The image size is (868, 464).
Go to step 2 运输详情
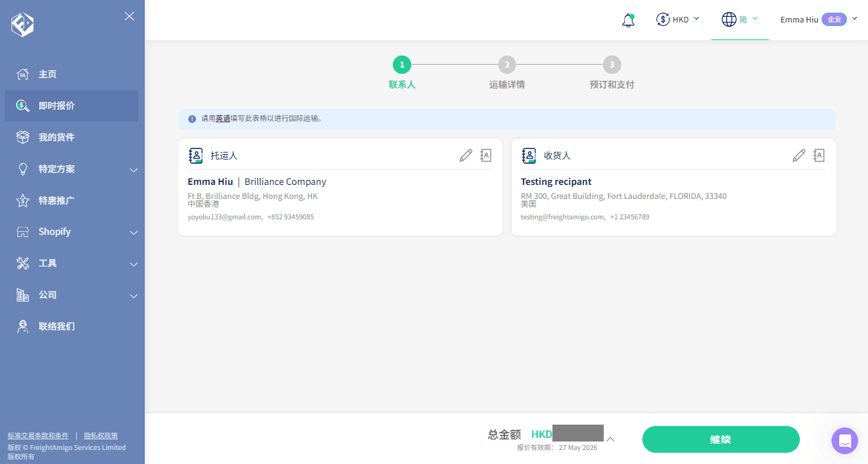coord(507,73)
